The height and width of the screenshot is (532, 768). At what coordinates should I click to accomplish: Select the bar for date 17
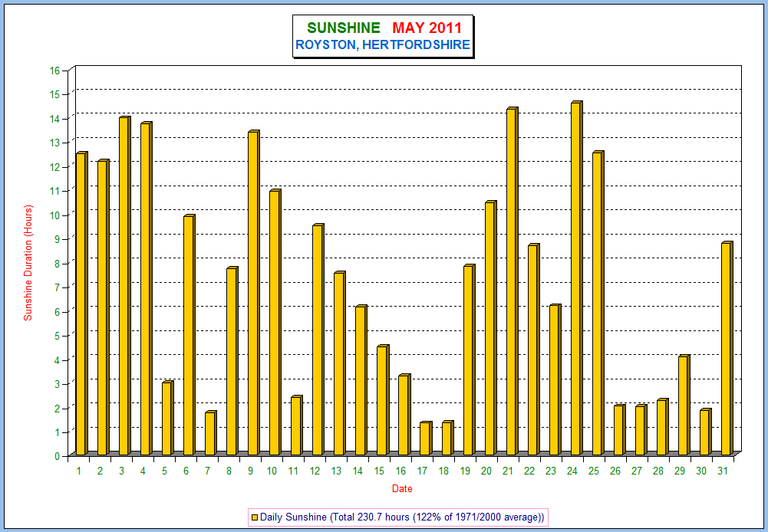click(x=426, y=438)
